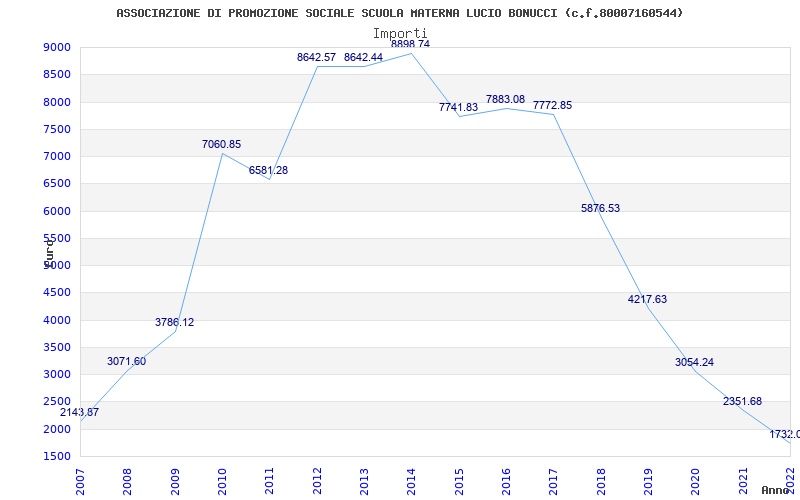800x500 pixels.
Task: Select the x-axis year 2012
Action: pyautogui.click(x=317, y=481)
